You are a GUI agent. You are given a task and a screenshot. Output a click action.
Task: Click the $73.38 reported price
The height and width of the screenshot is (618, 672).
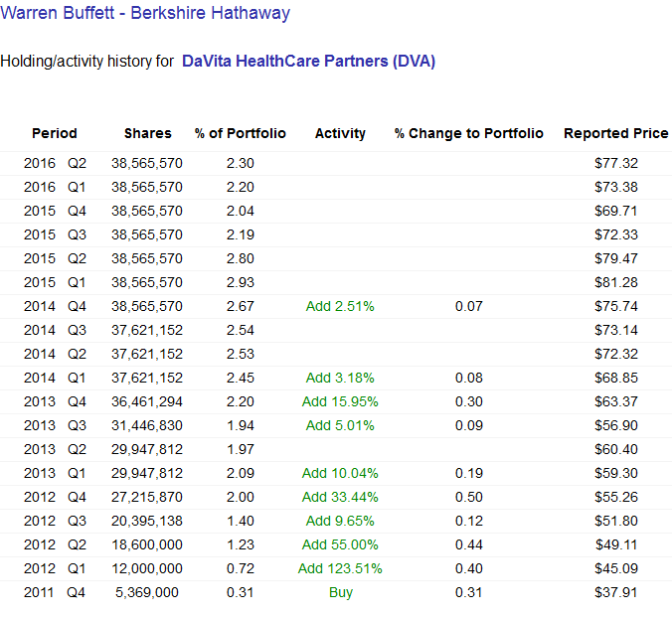click(616, 188)
